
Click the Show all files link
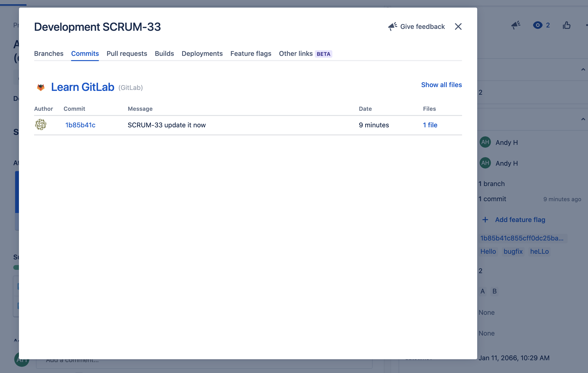[x=441, y=85]
